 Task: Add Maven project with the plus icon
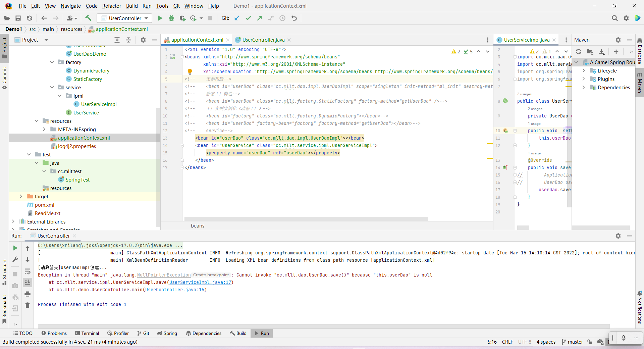[x=616, y=52]
